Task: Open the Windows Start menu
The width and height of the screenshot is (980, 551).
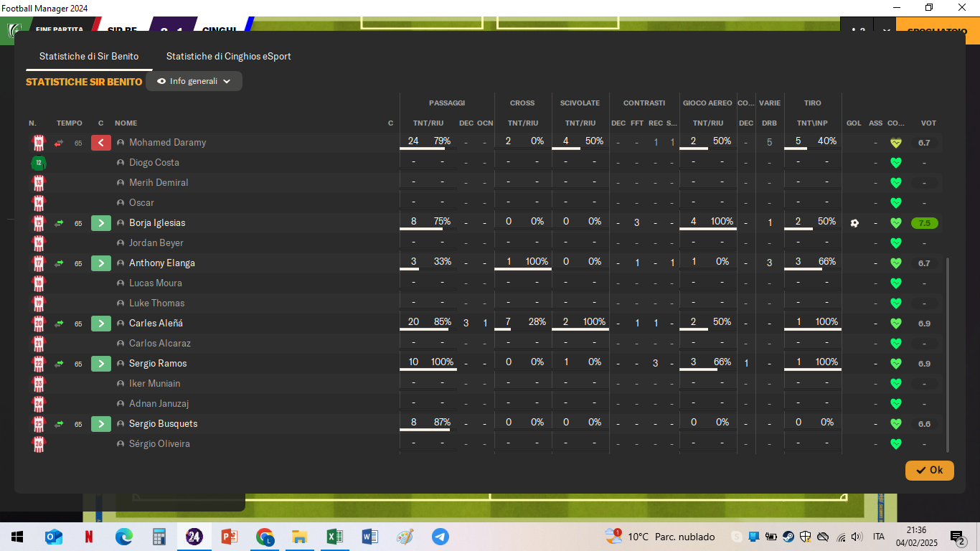Action: [17, 537]
